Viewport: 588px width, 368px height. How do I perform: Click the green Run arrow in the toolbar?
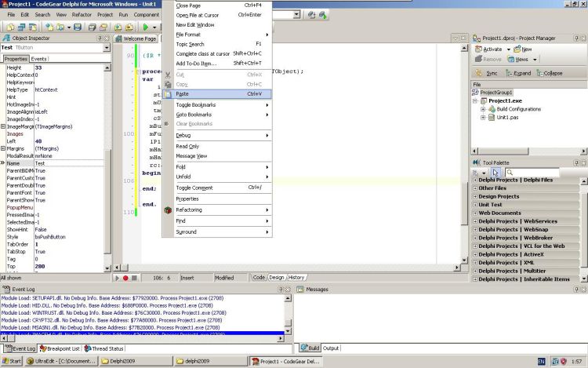(146, 27)
